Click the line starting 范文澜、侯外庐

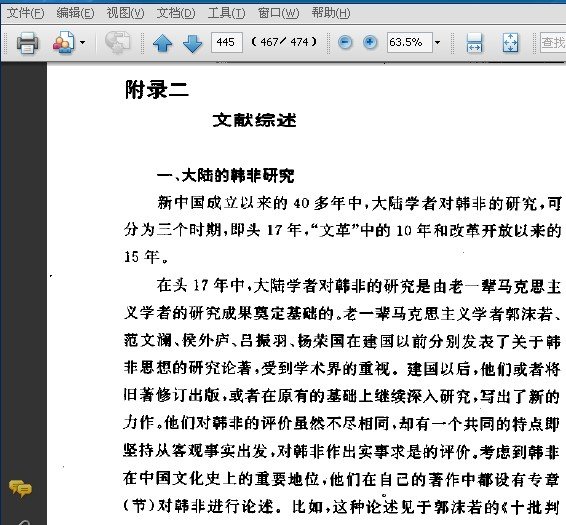pyautogui.click(x=343, y=341)
